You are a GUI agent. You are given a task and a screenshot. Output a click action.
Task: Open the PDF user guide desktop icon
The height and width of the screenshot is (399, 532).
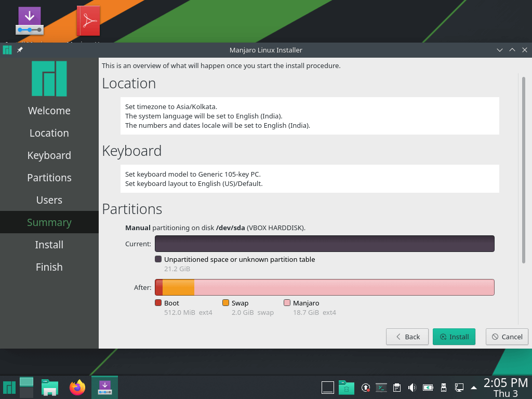[x=88, y=21]
